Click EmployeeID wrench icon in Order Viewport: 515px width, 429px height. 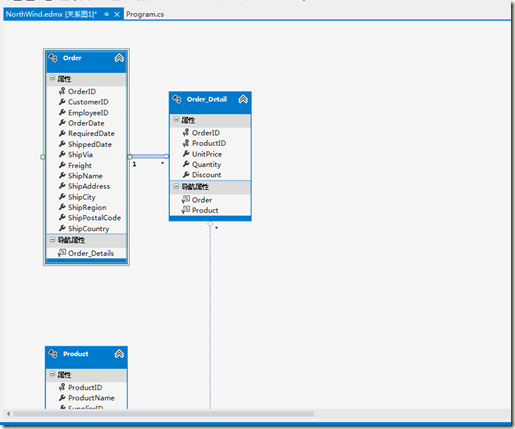62,112
